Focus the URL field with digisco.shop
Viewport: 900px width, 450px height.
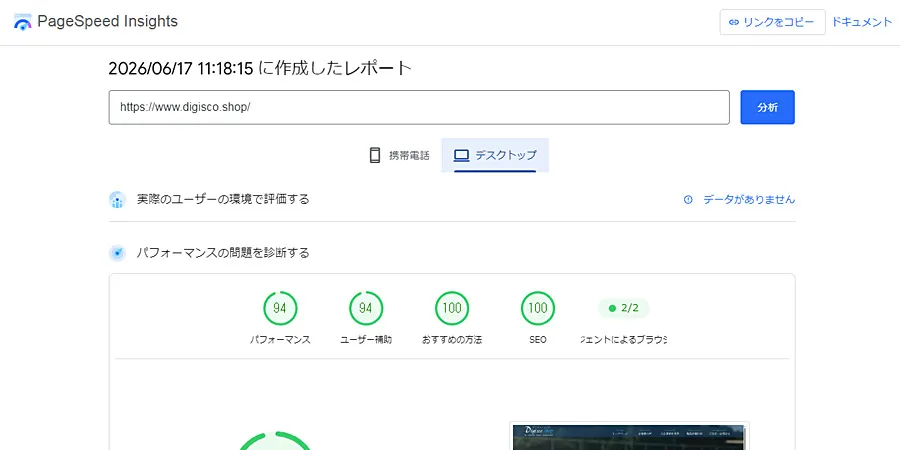[419, 107]
